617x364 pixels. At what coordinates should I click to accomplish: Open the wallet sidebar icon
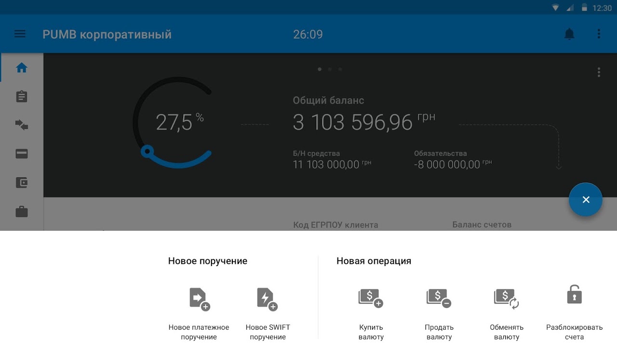click(22, 182)
